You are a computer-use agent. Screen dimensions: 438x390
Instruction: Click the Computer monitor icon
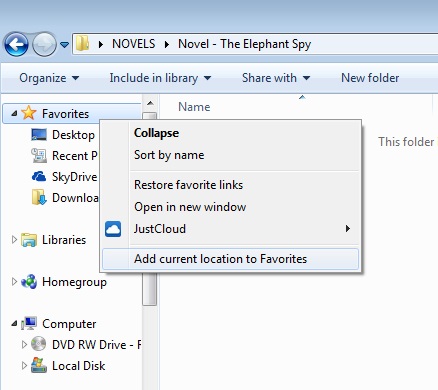point(29,323)
